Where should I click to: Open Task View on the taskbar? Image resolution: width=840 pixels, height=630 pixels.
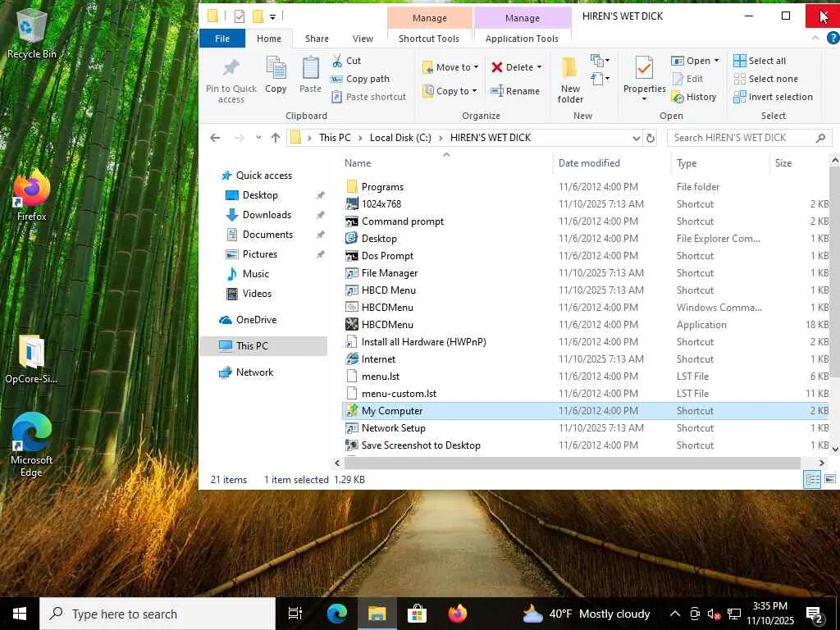point(295,614)
